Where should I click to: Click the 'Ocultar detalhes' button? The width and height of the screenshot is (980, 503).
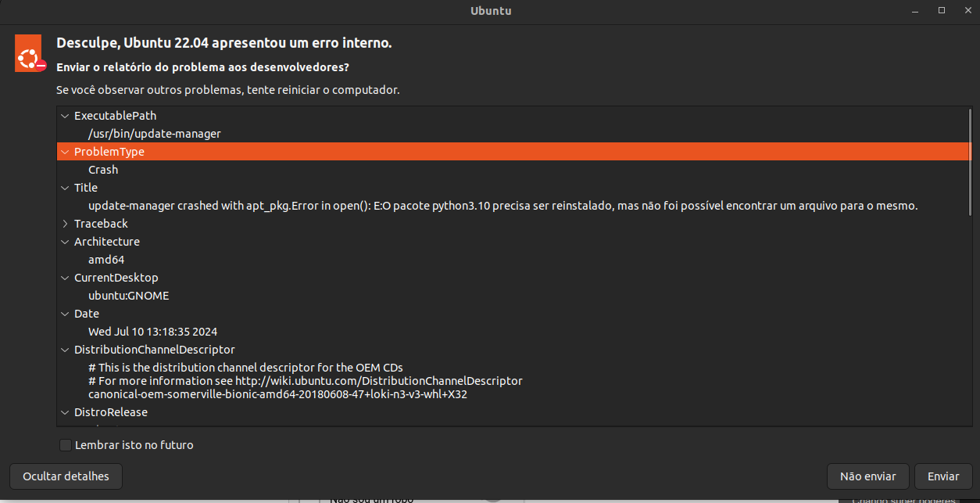(x=66, y=476)
